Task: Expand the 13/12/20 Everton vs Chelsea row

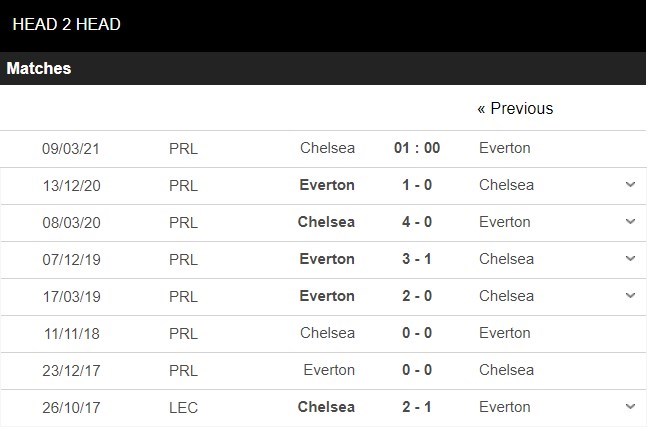Action: [x=629, y=185]
